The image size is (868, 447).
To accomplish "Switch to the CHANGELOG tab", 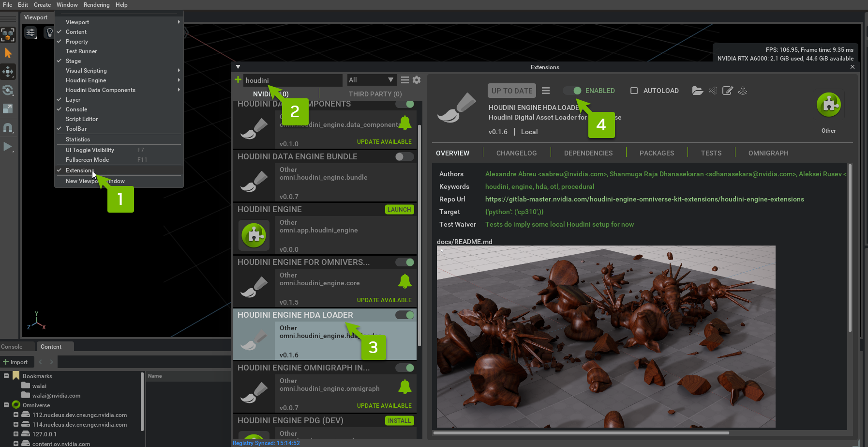I will [x=516, y=153].
